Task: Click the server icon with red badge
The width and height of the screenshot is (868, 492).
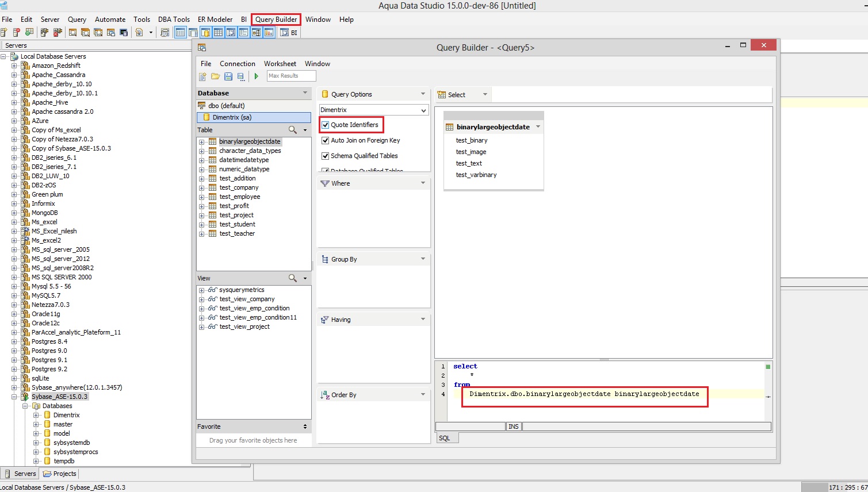Action: coord(16,33)
